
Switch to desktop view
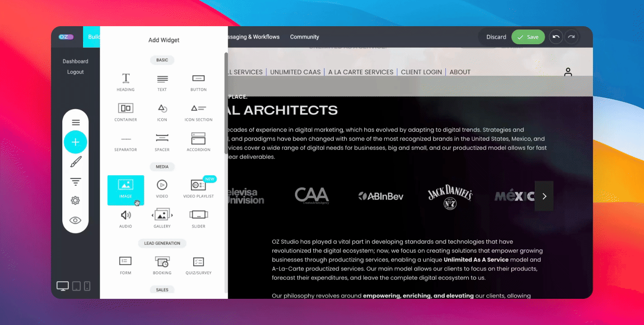(x=63, y=286)
